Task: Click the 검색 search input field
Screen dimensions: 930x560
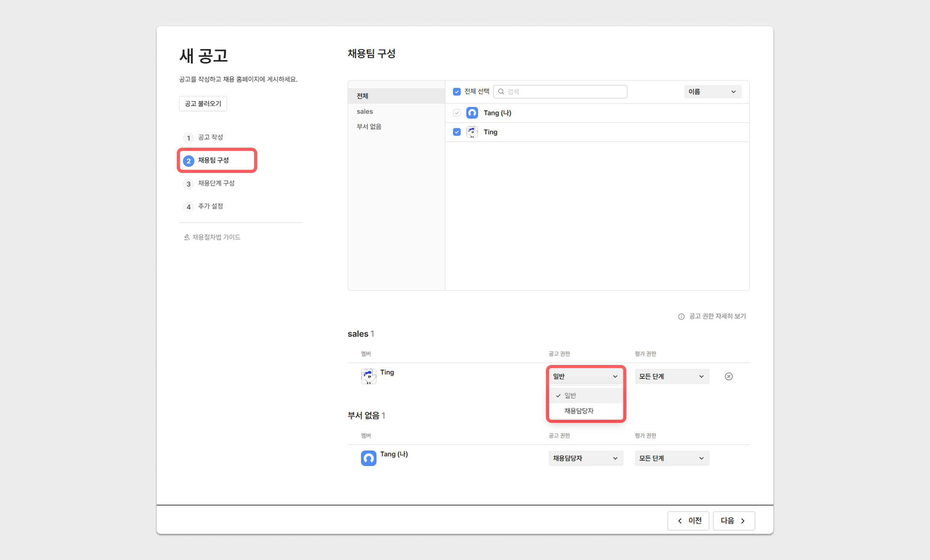Action: point(564,92)
